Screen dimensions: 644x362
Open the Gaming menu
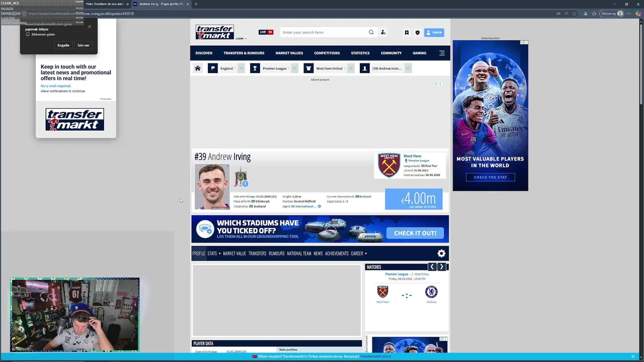[x=419, y=53]
